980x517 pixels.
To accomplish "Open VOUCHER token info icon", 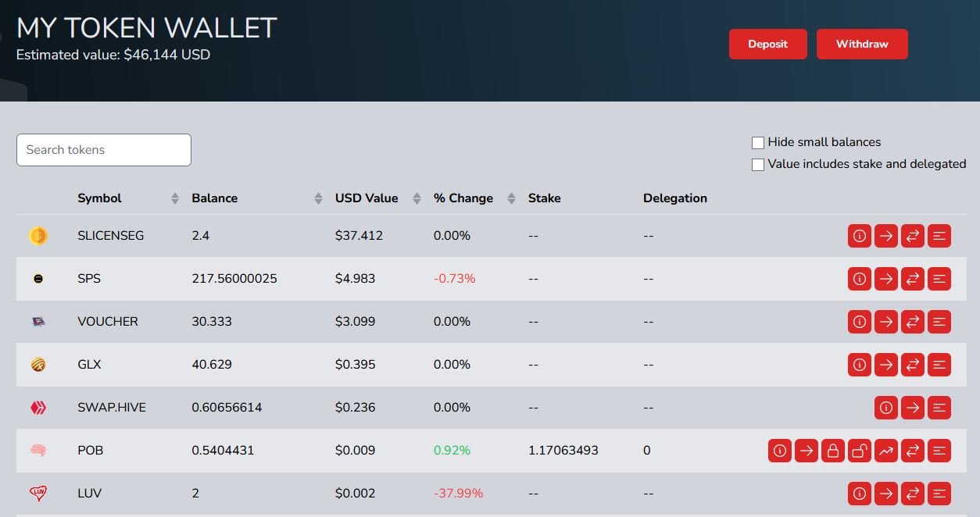I will (860, 322).
